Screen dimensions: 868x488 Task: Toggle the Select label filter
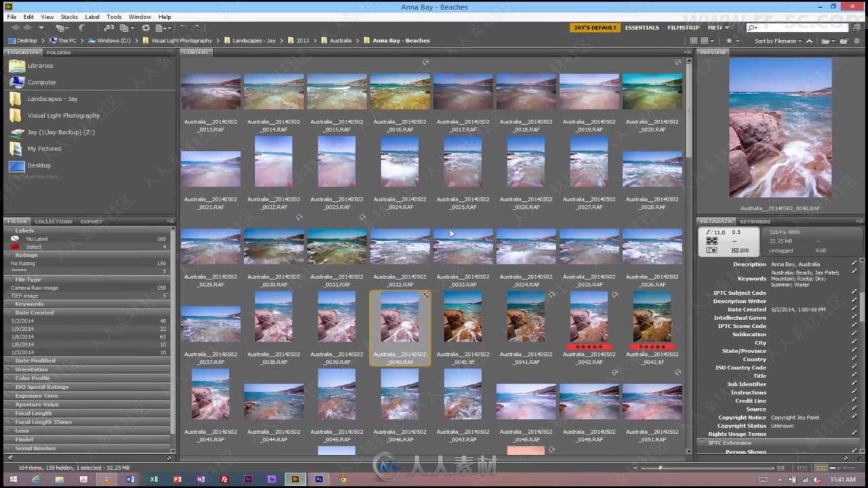coord(87,247)
